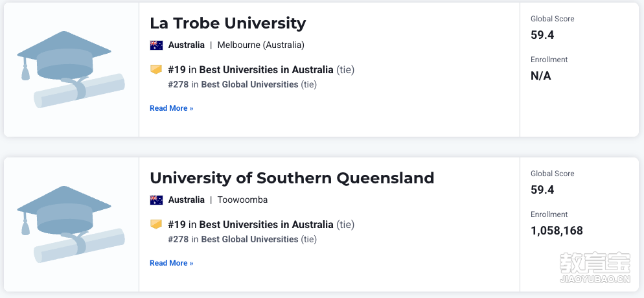This screenshot has height=298, width=644.
Task: Open Best Universities in Australia link for La Trobe
Action: click(266, 70)
